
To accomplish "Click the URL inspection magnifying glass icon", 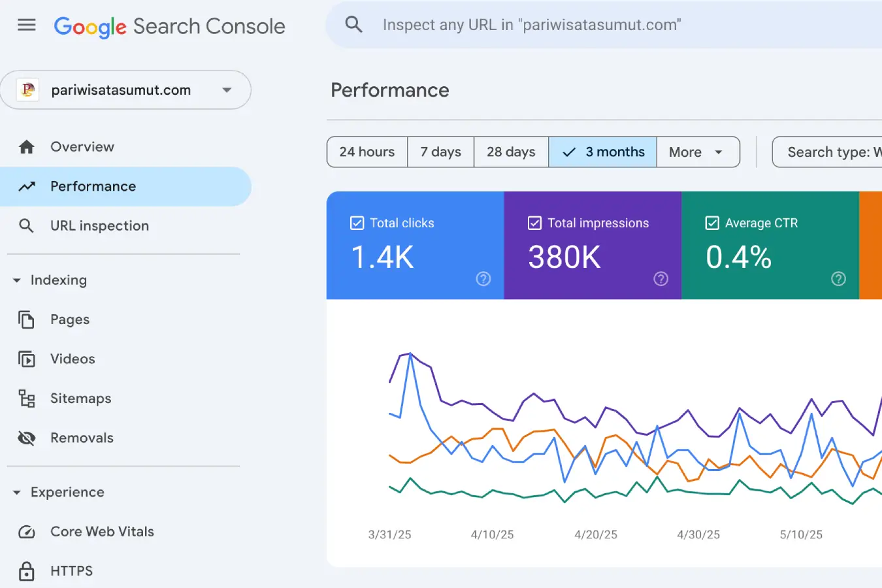I will point(27,225).
